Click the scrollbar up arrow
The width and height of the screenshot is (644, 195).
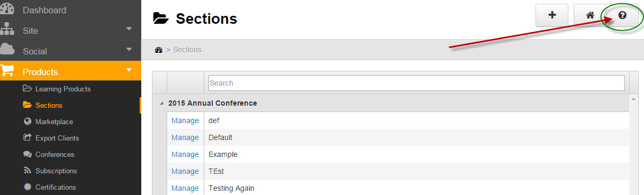click(x=633, y=99)
